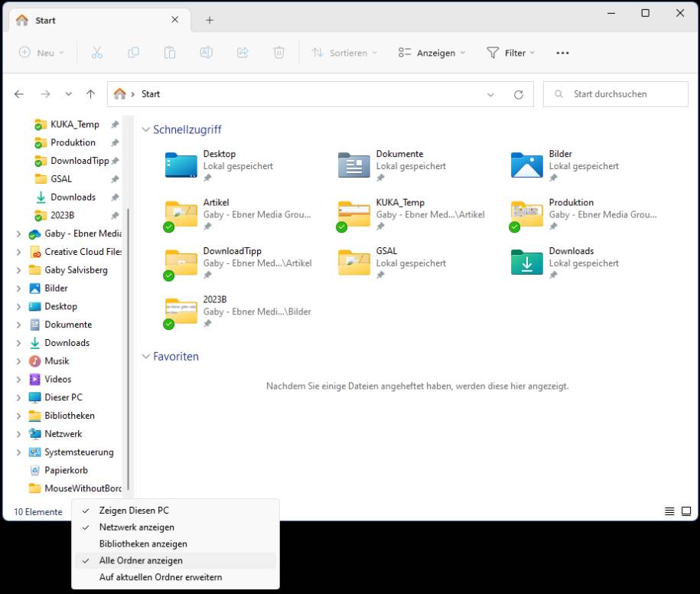Refresh the view with the reload icon
The width and height of the screenshot is (700, 594).
(x=519, y=93)
